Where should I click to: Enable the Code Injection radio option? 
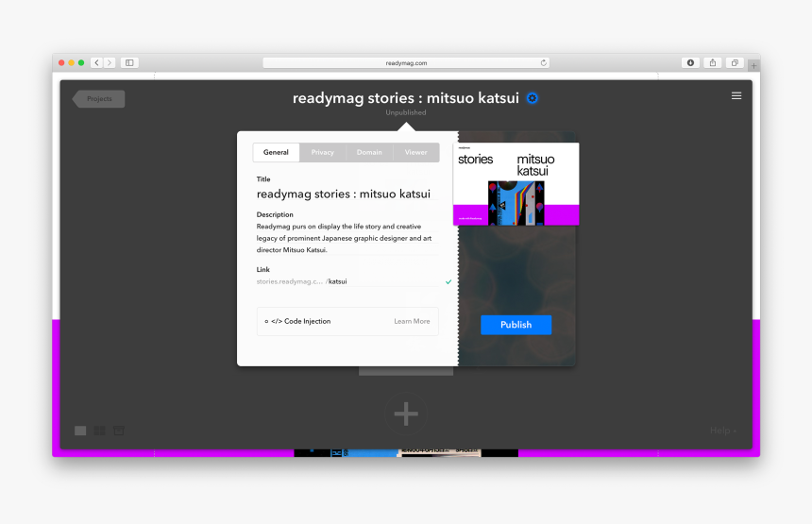tap(266, 321)
